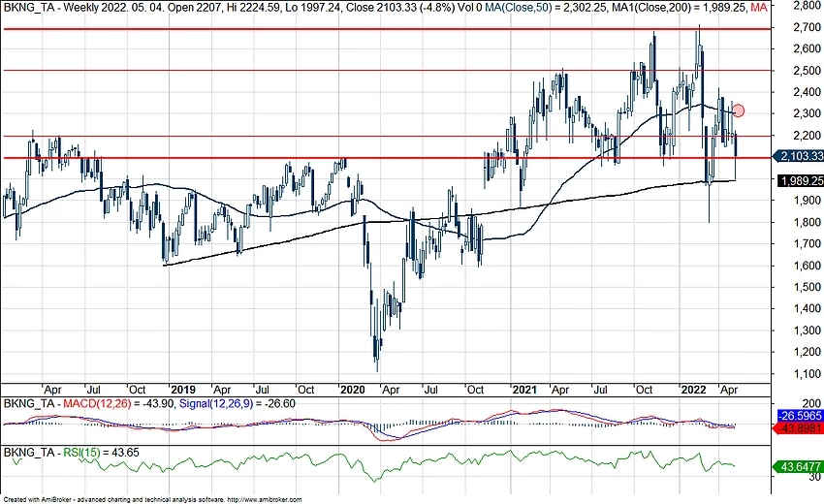Click the 1,700 price axis label
The height and width of the screenshot is (504, 824).
coord(807,244)
